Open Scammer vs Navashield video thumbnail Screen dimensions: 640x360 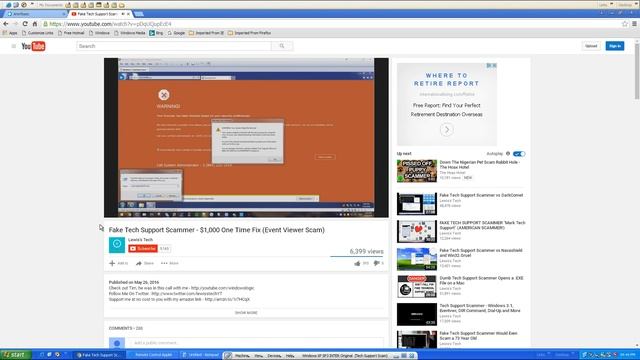[x=417, y=259]
